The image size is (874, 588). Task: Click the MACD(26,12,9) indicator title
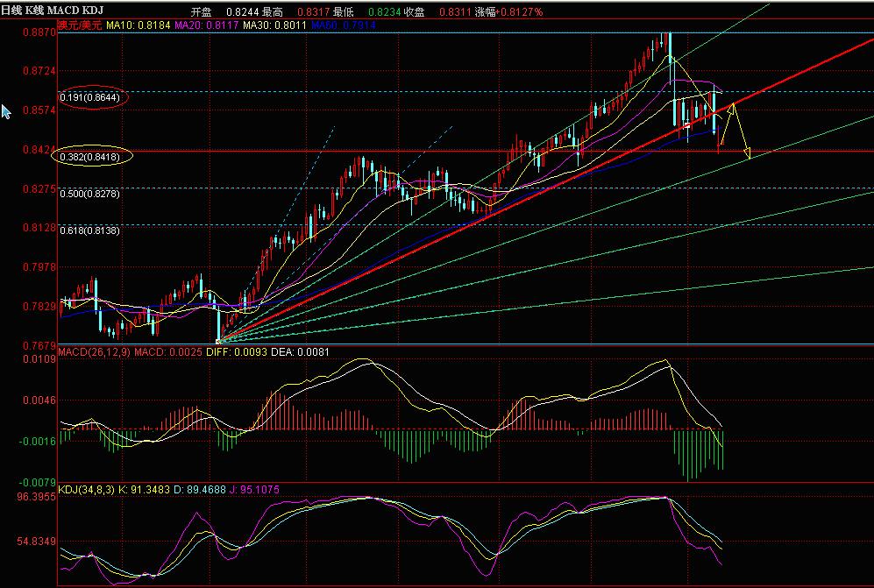(x=94, y=352)
